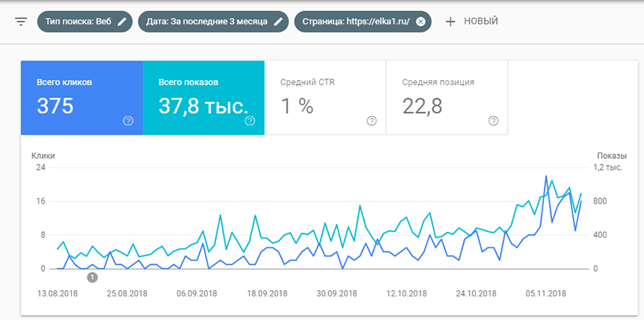Edit the date range pencil icon

coord(279,22)
